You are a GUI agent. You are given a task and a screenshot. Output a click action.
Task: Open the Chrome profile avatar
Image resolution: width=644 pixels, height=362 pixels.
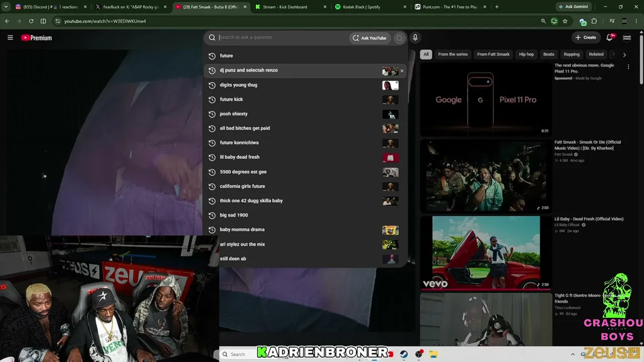[624, 21]
